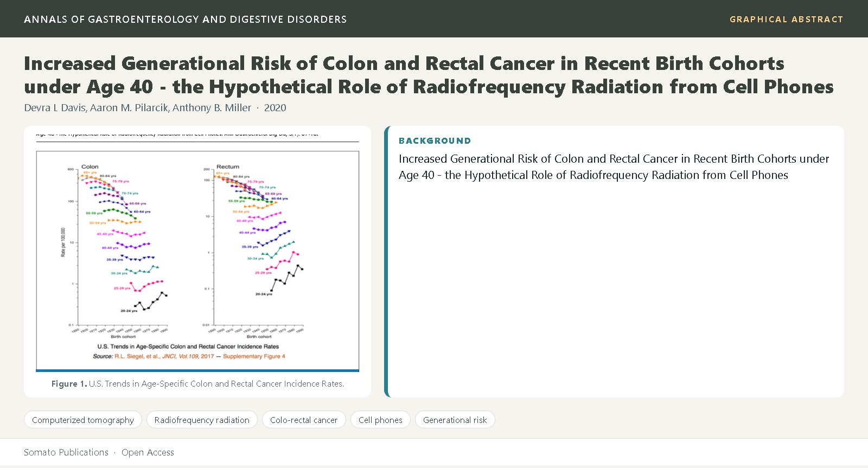Click the author line Devra L Davis

coord(155,107)
